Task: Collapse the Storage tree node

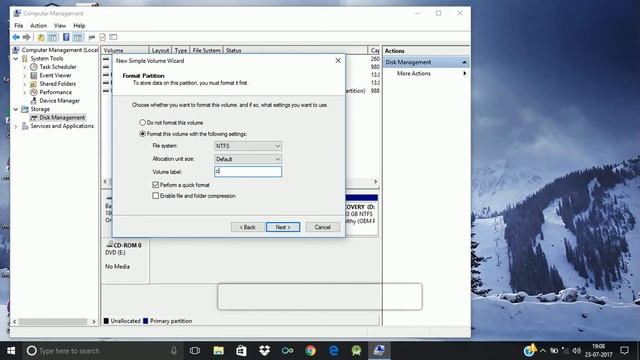Action: click(x=16, y=109)
